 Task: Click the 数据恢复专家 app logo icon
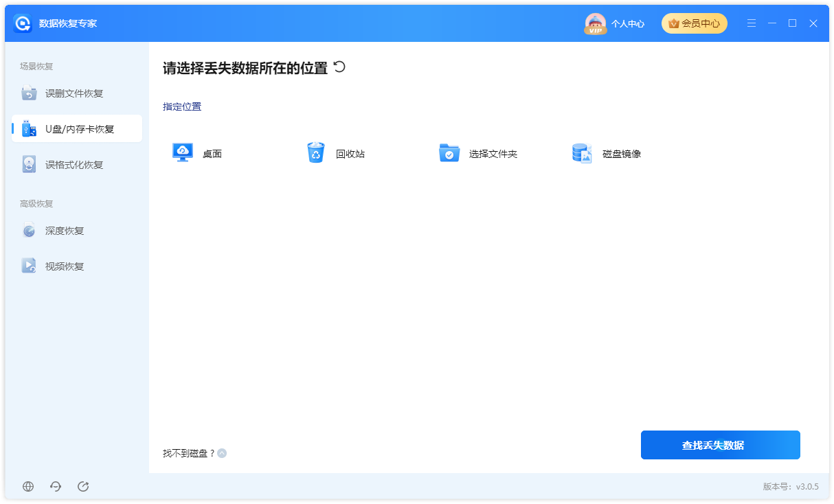tap(23, 23)
